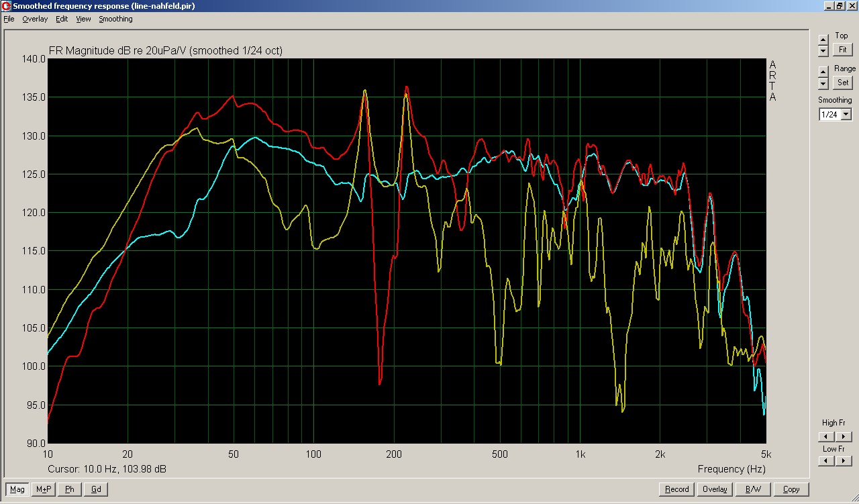Switch to M+P view
859x504 pixels.
[x=44, y=489]
